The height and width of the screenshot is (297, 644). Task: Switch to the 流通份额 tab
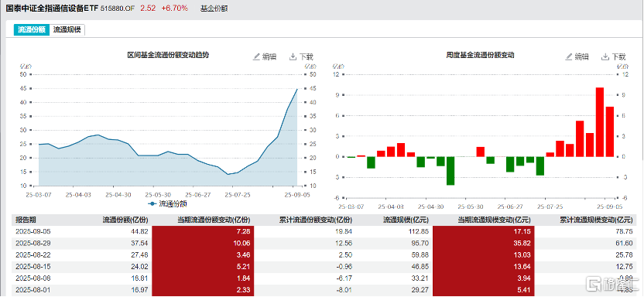coord(32,29)
